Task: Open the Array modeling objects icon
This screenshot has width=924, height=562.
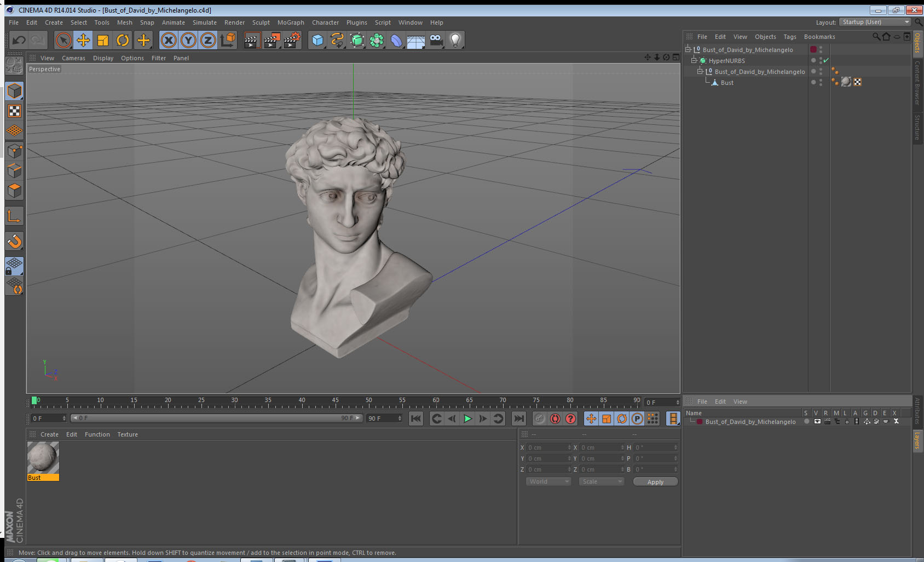Action: [x=377, y=40]
